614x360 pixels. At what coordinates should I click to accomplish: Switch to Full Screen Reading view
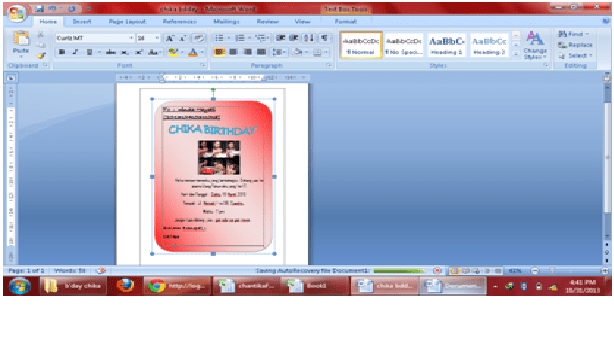click(x=466, y=271)
